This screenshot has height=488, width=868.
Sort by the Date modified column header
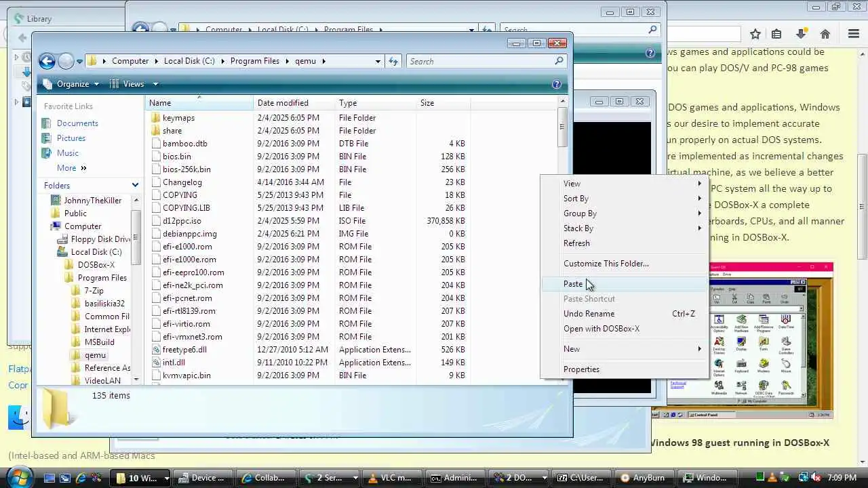pyautogui.click(x=295, y=103)
